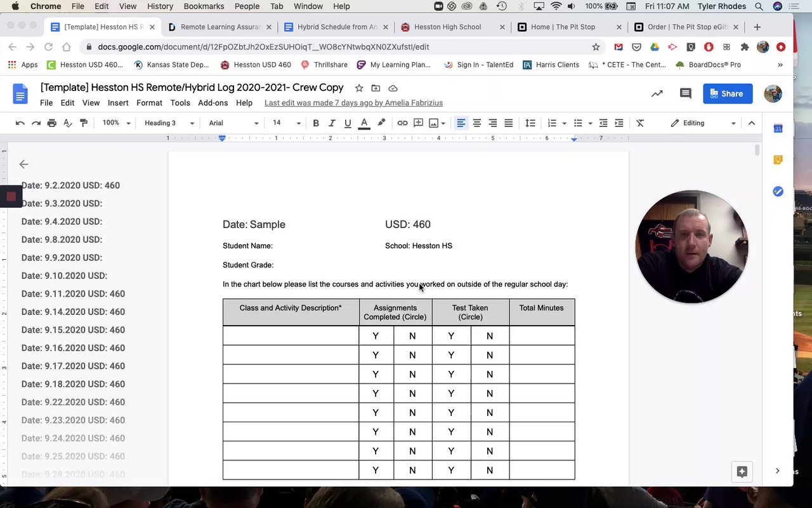Click the Undo icon in Docs toolbar

[x=20, y=123]
